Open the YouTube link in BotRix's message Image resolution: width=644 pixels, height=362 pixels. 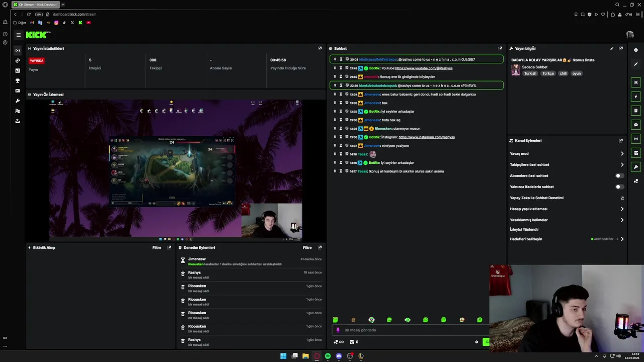(424, 68)
